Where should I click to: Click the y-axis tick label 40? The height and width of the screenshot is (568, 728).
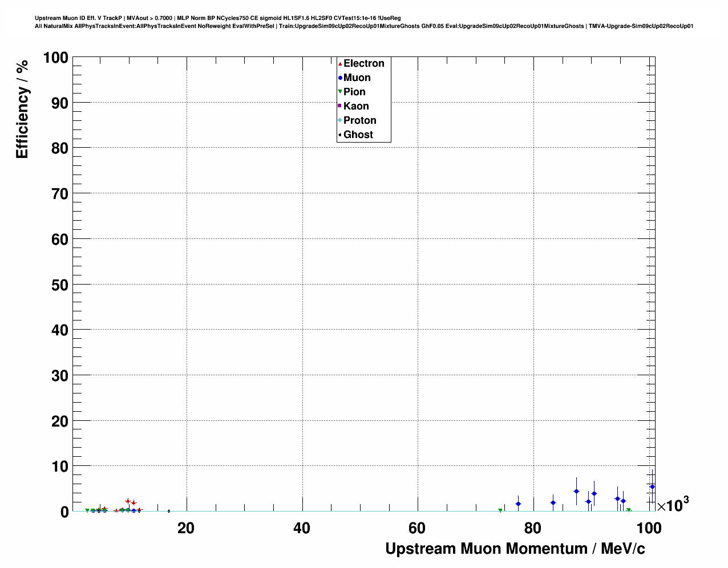tap(60, 330)
